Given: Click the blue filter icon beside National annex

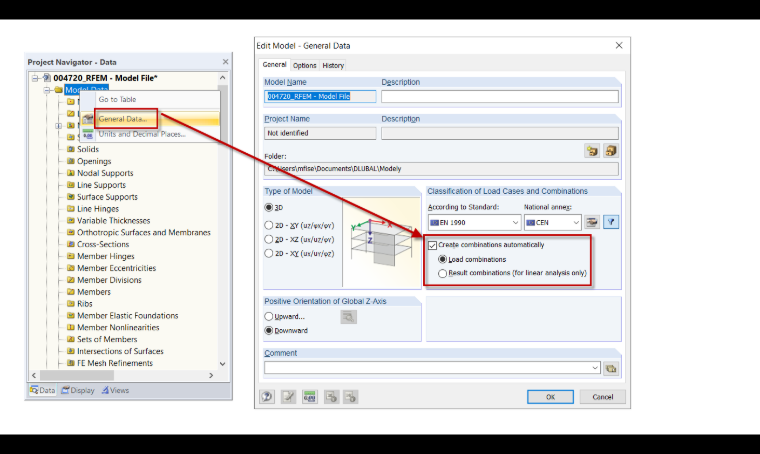Looking at the screenshot, I should [611, 222].
